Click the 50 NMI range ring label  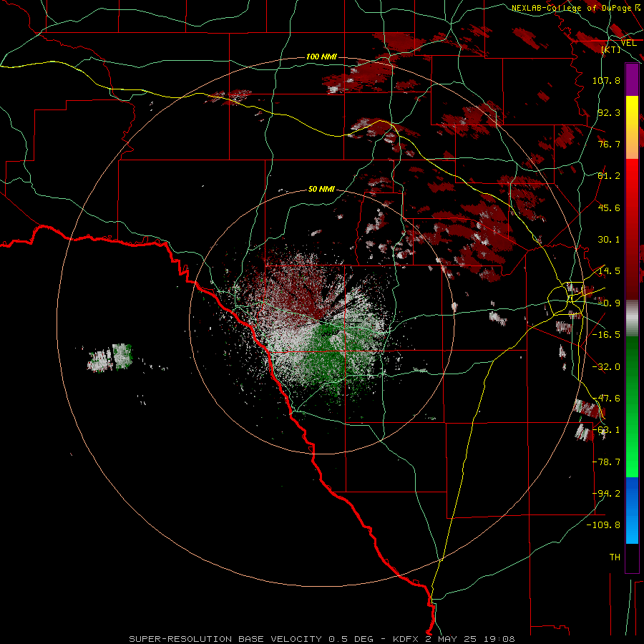tap(321, 189)
